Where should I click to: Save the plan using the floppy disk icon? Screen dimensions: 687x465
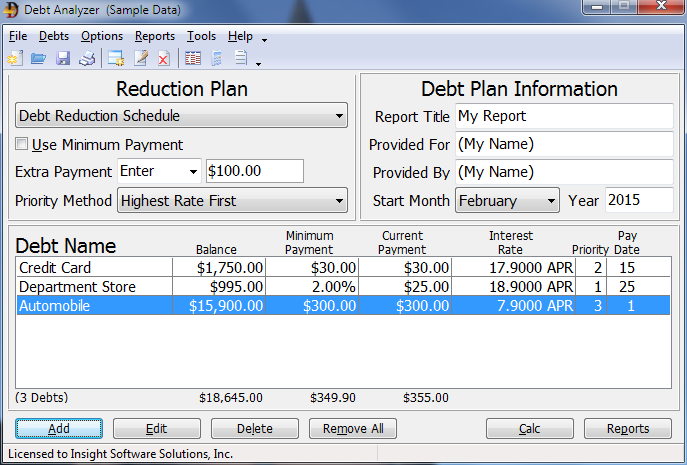63,58
